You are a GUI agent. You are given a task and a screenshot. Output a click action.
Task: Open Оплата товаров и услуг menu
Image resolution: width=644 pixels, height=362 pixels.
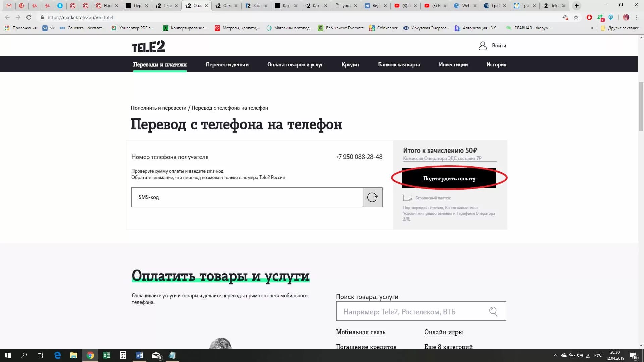pyautogui.click(x=295, y=65)
